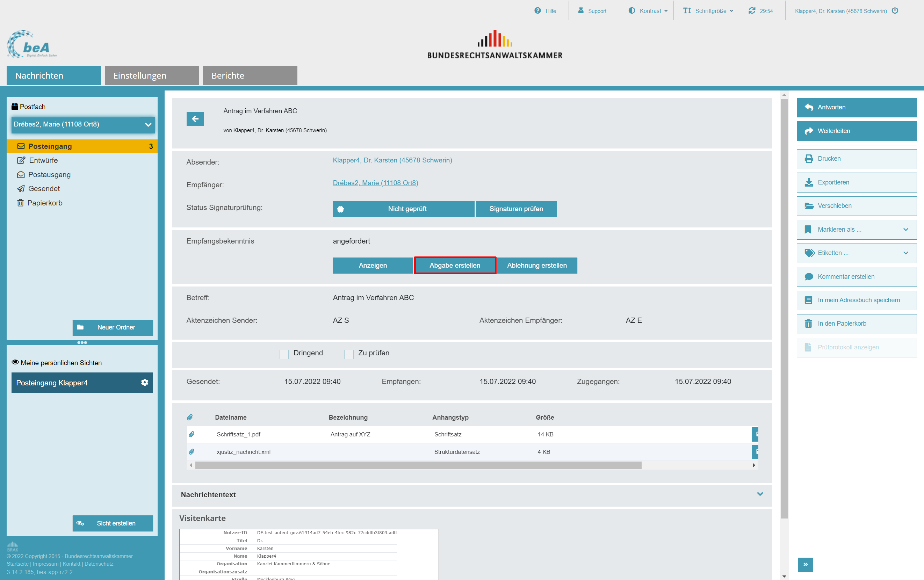Click the session refresh timer icon
The height and width of the screenshot is (580, 924).
pyautogui.click(x=752, y=11)
